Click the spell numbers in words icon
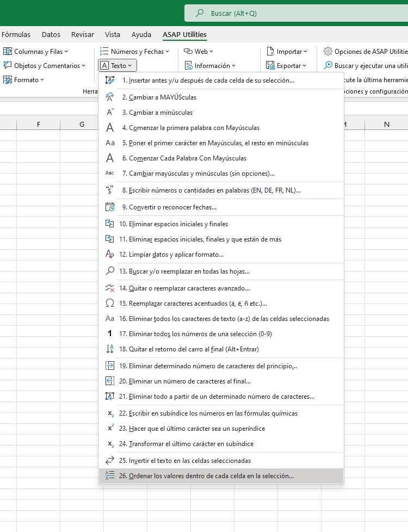Viewport: 408px width, 532px height. pyautogui.click(x=110, y=190)
